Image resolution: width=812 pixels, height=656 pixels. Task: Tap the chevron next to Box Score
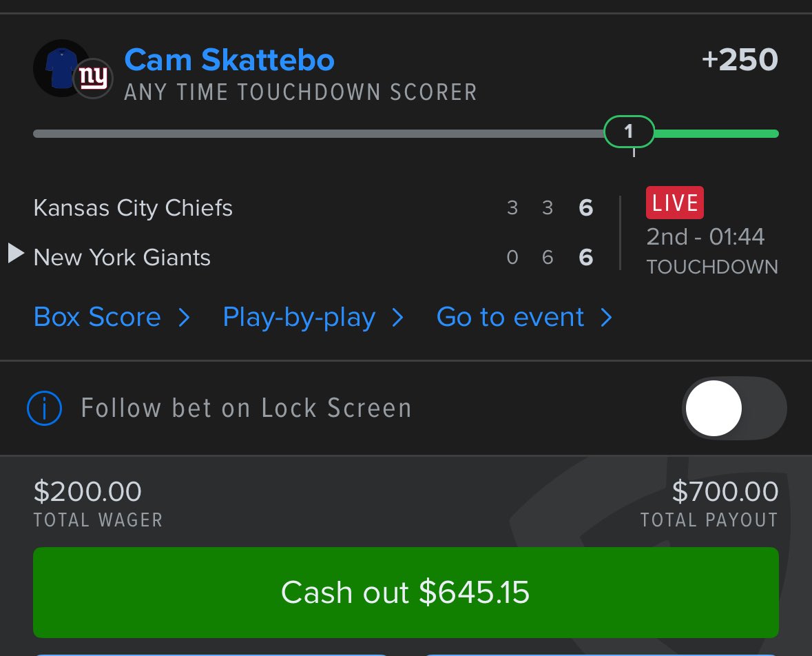tap(184, 318)
